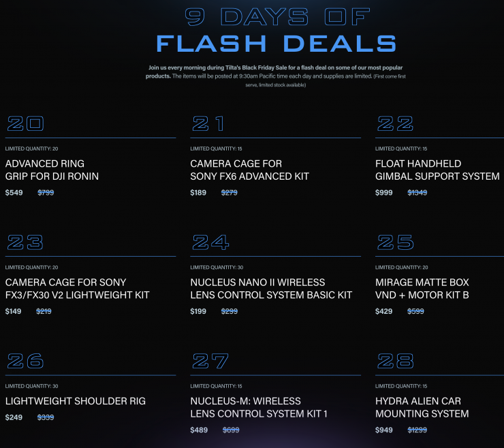Click the day 25 number heading
Viewport: 504px width, 448px height.
pyautogui.click(x=395, y=242)
